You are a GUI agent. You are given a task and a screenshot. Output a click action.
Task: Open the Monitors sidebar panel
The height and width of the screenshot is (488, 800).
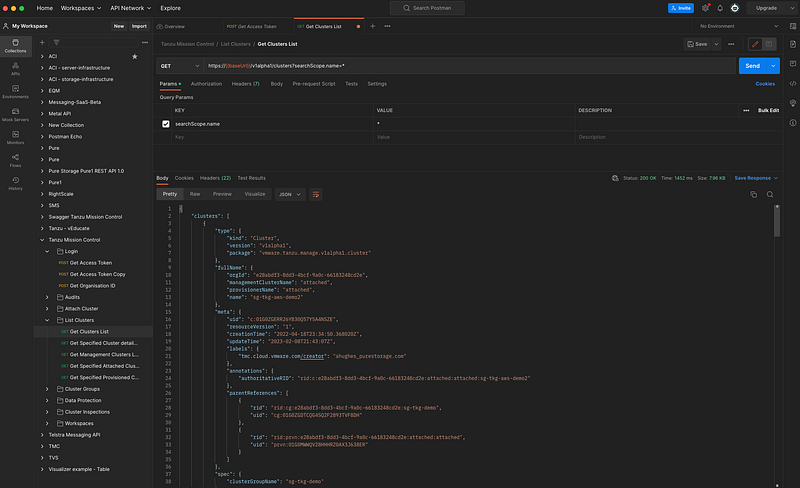[x=15, y=137]
